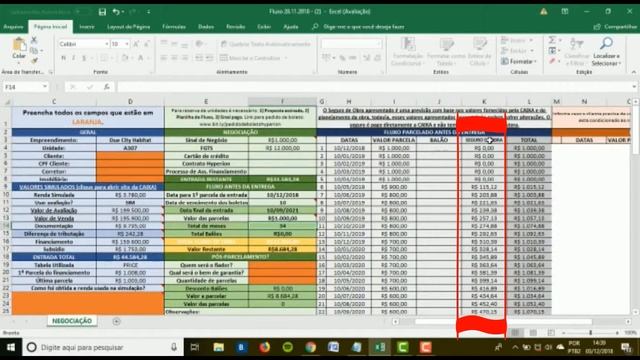Screen dimensions: 640x360
Task: Select the NEGOCIAÇÃO sheet tab
Action: [72, 321]
